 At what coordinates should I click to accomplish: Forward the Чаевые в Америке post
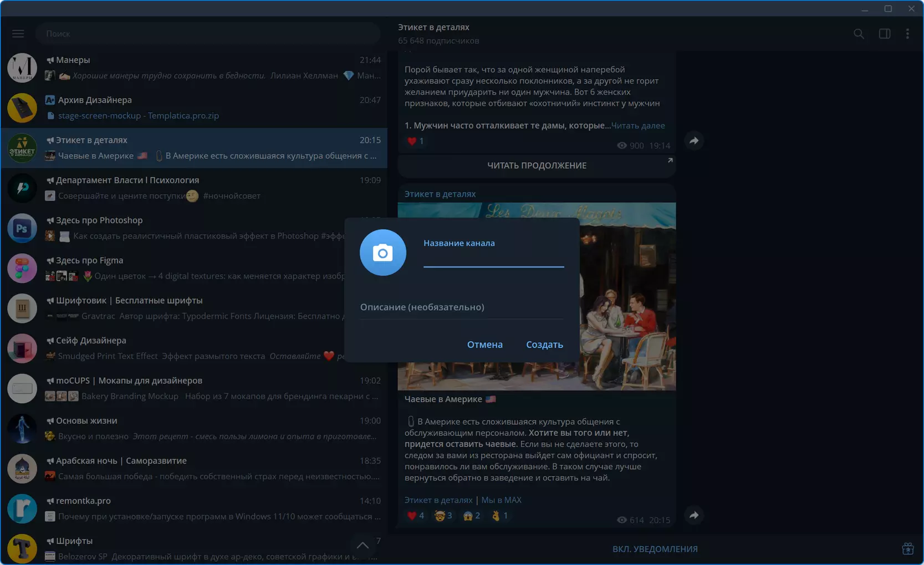pyautogui.click(x=694, y=515)
